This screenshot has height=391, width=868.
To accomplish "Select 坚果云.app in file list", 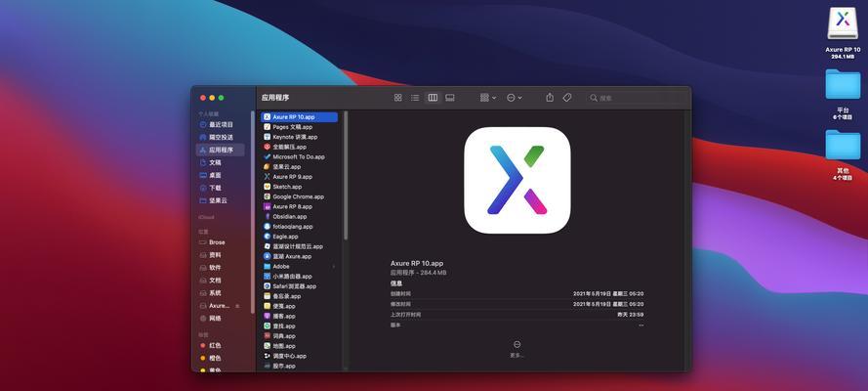I will tap(300, 167).
